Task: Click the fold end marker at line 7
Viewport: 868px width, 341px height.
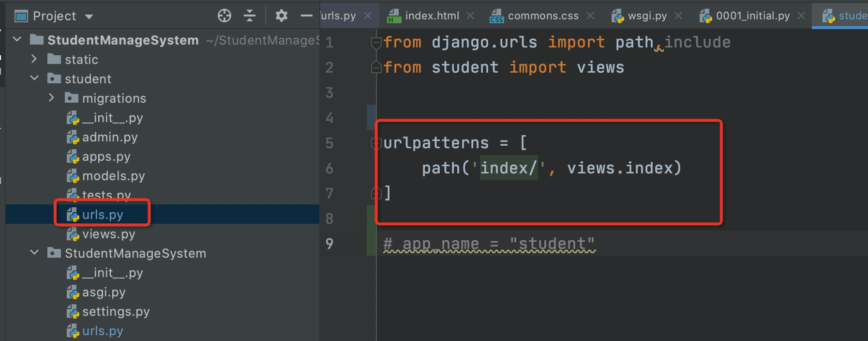Action: [x=376, y=193]
